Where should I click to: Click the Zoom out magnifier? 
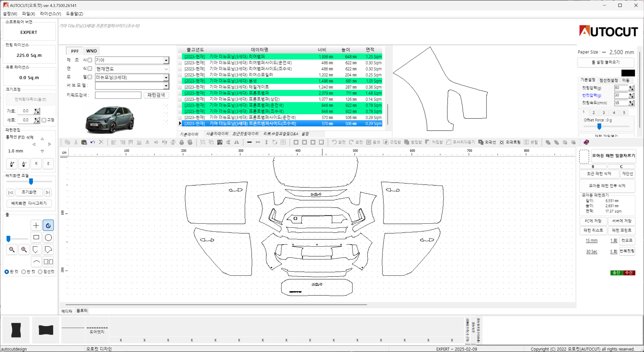point(12,249)
